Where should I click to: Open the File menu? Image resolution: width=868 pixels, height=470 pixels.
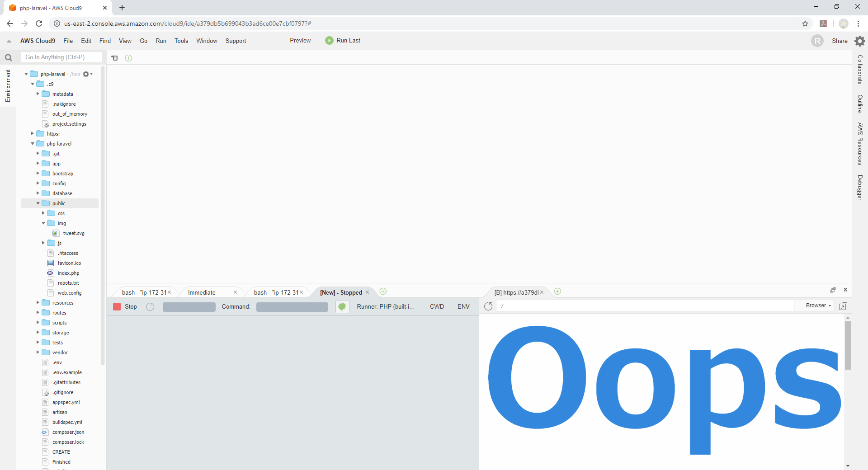(x=68, y=41)
